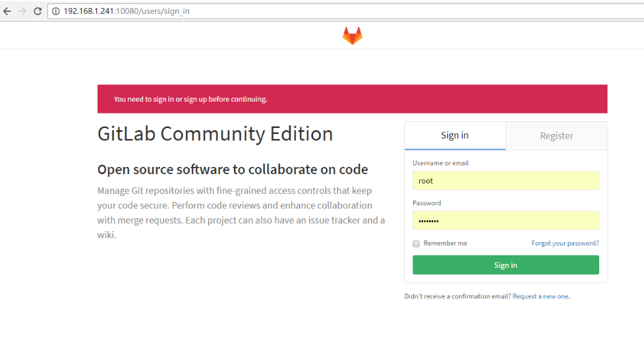Click the browser address bar URL
Screen dimensions: 644x351
coord(127,11)
